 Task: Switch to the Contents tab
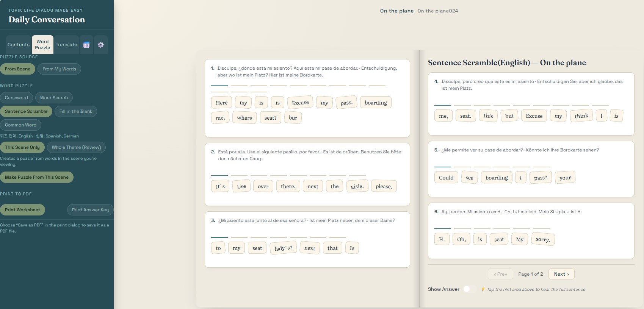tap(18, 45)
